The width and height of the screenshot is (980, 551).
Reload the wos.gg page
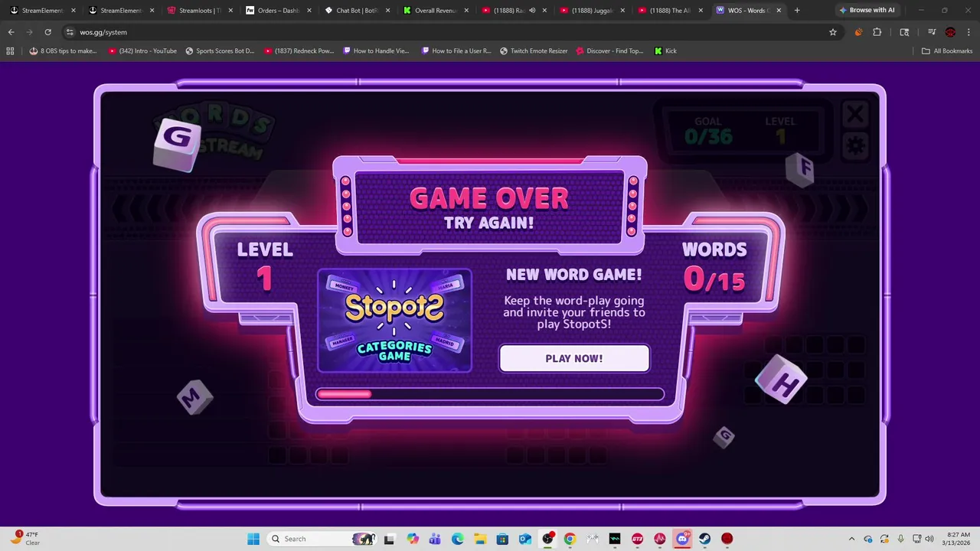pyautogui.click(x=47, y=32)
